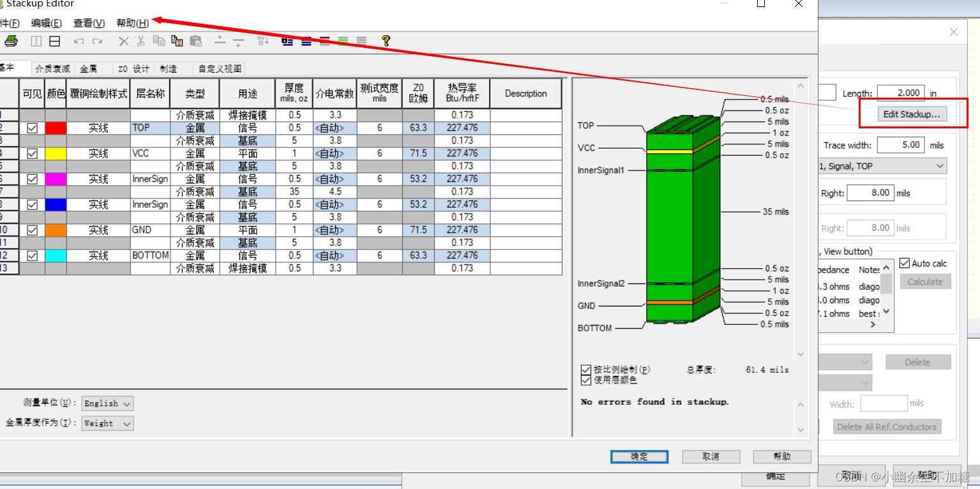Click the red color swatch of TOP layer
Image resolution: width=980 pixels, height=489 pixels.
coord(56,128)
